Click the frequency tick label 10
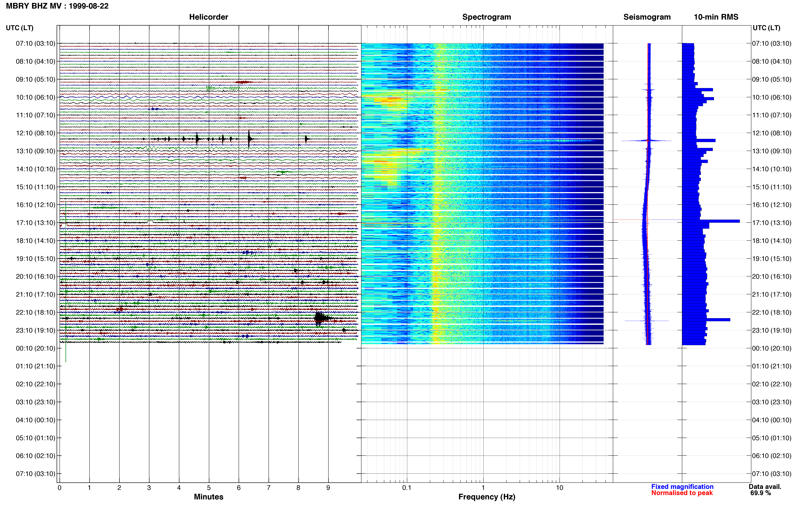This screenshot has height=508, width=812. [x=559, y=488]
